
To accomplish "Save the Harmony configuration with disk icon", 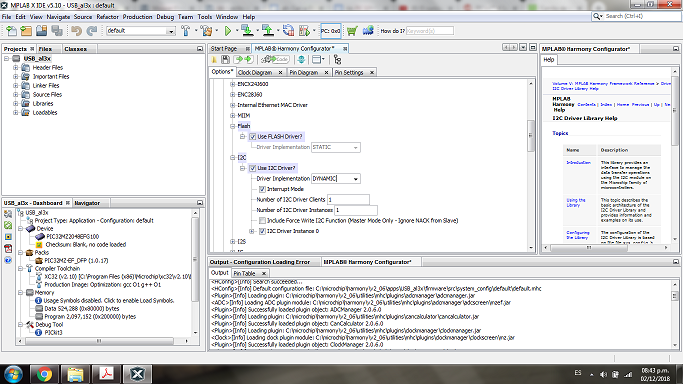I will coord(225,60).
